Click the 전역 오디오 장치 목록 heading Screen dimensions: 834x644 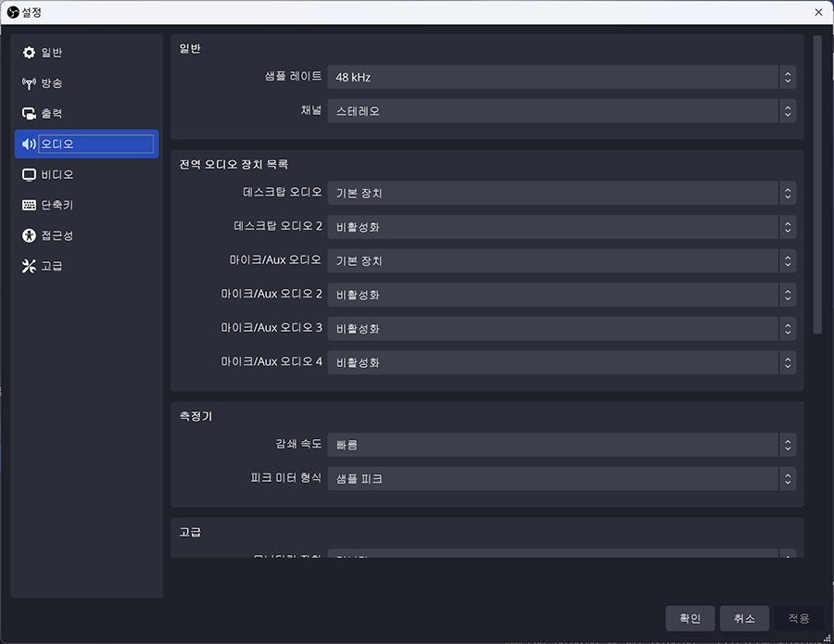(234, 164)
